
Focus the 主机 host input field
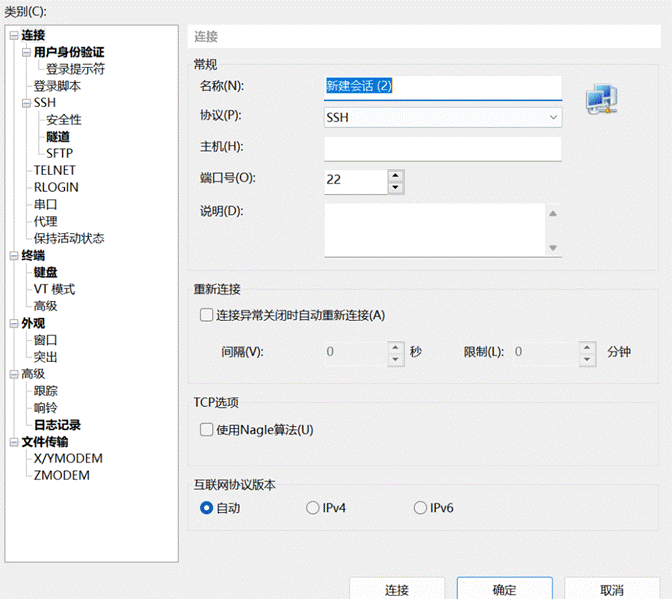tap(443, 149)
